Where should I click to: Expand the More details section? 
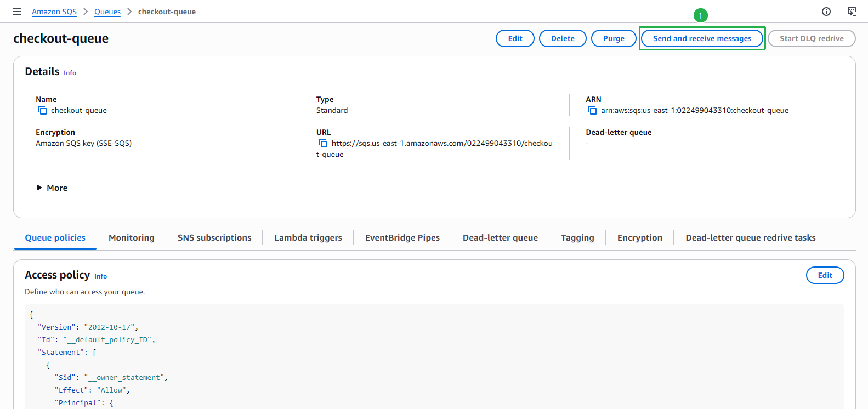(52, 188)
